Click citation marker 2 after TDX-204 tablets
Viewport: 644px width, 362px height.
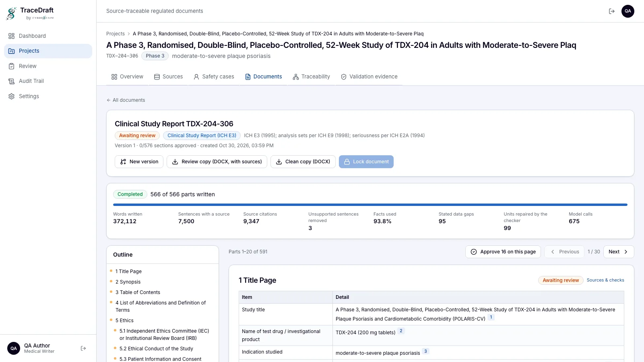401,331
